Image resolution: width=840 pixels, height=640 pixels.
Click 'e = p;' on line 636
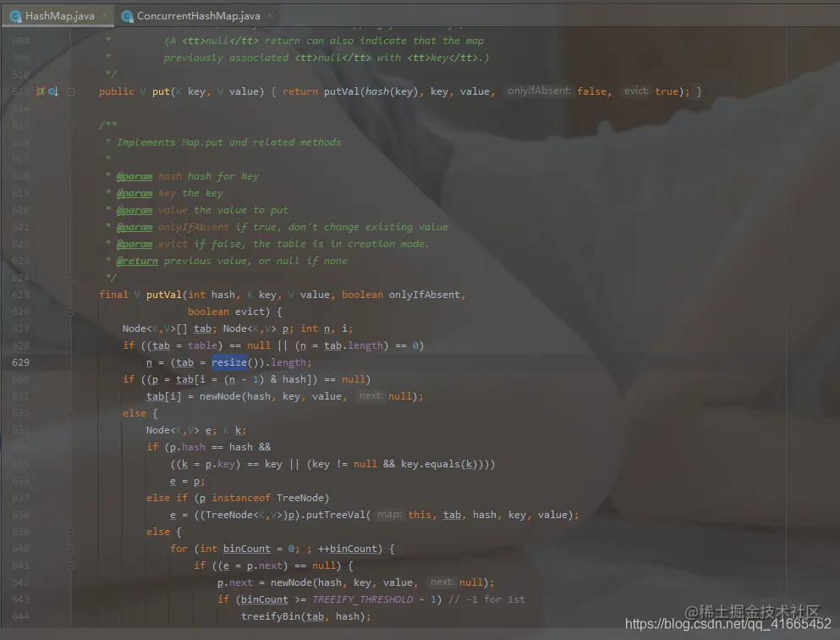click(188, 482)
